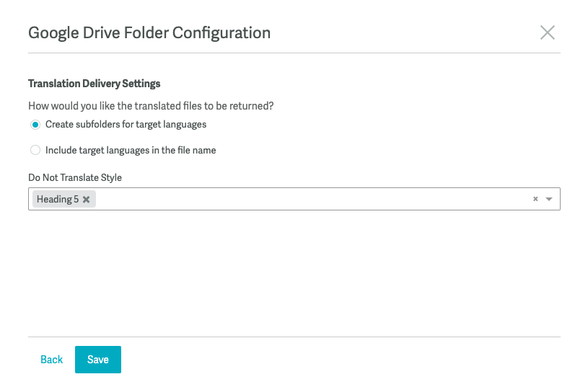Image resolution: width=588 pixels, height=387 pixels.
Task: Go Back to the previous step
Action: (52, 360)
